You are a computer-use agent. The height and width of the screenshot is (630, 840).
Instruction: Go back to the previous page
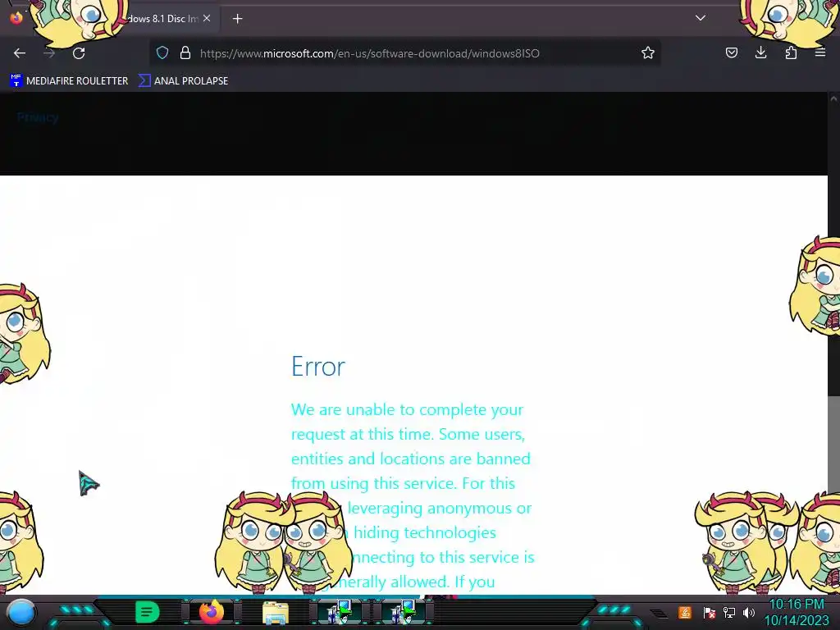20,53
